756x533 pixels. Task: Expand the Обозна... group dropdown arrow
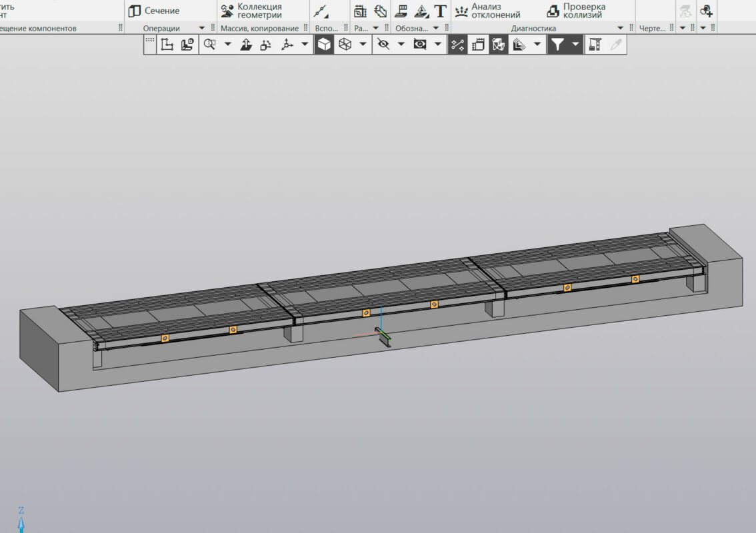coord(436,28)
